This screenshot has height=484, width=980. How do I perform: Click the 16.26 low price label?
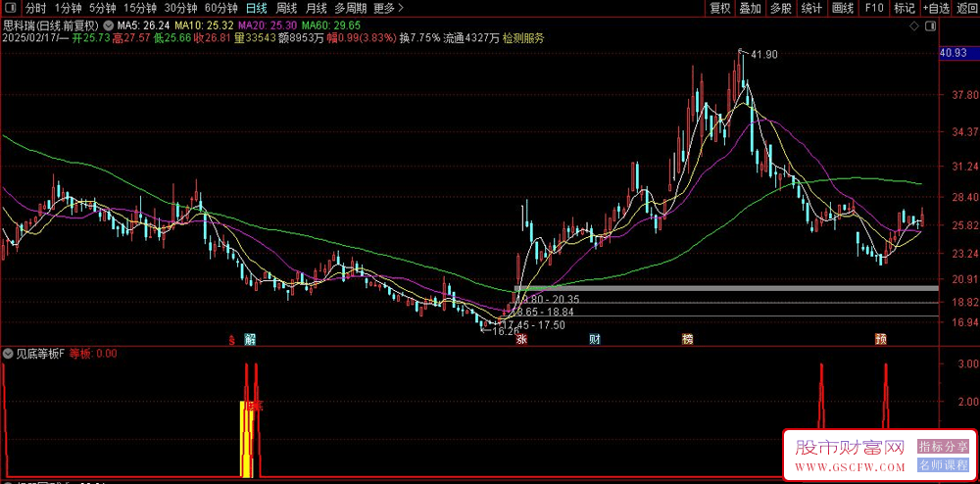(506, 331)
